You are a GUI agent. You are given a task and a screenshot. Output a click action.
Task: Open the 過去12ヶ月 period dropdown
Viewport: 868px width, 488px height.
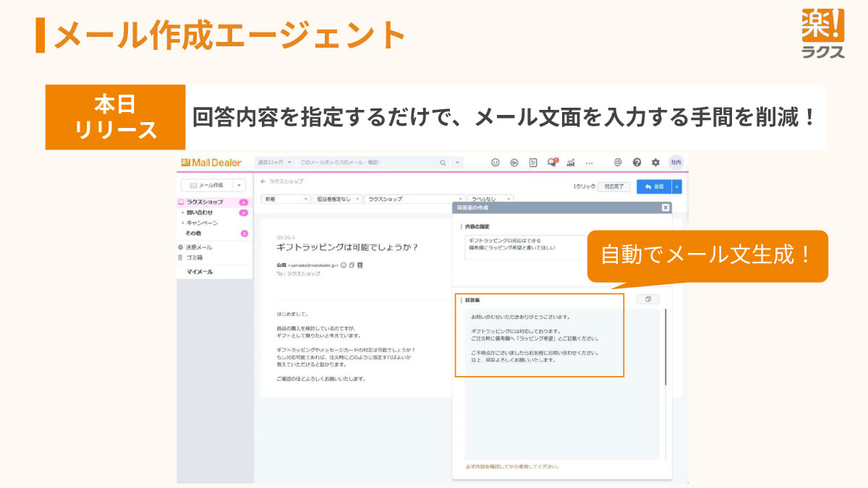coord(275,163)
